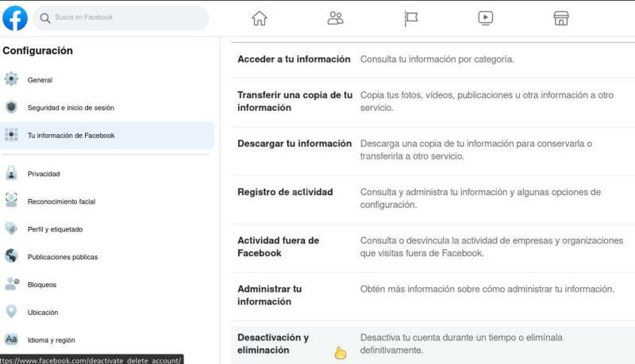
Task: Click 'Obtén más información sobre cómo administrar' text
Action: coord(487,289)
